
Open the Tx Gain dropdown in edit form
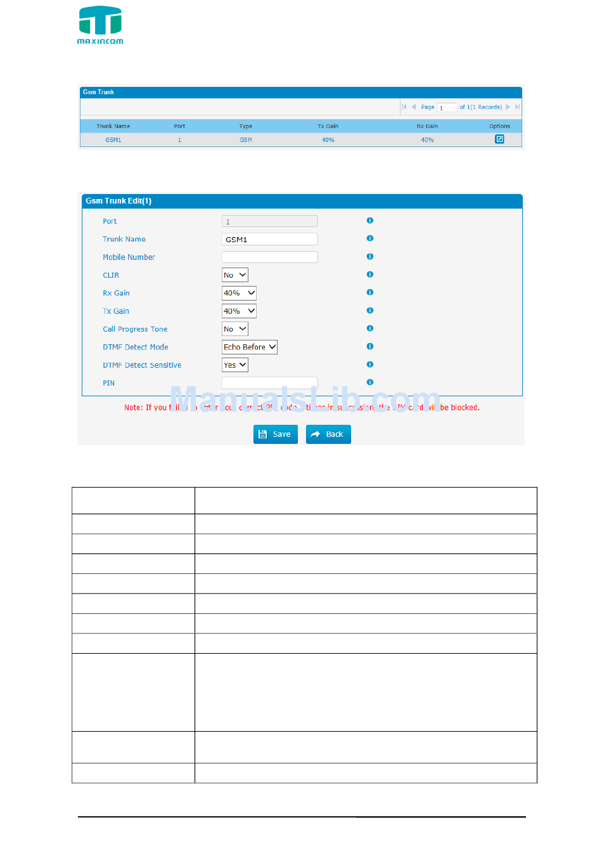point(239,311)
